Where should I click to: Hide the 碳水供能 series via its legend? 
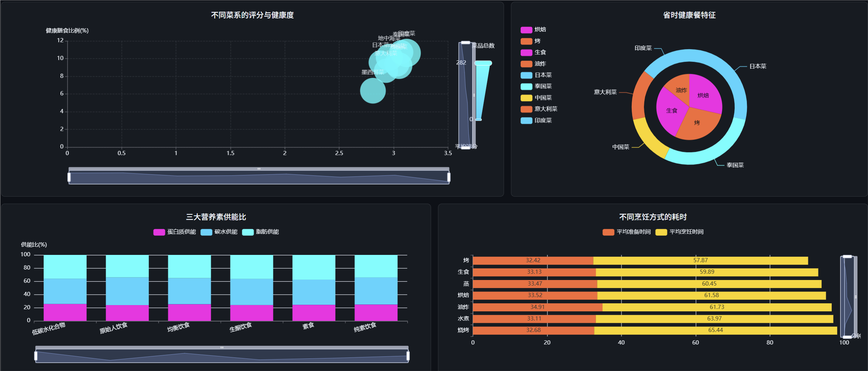(219, 232)
